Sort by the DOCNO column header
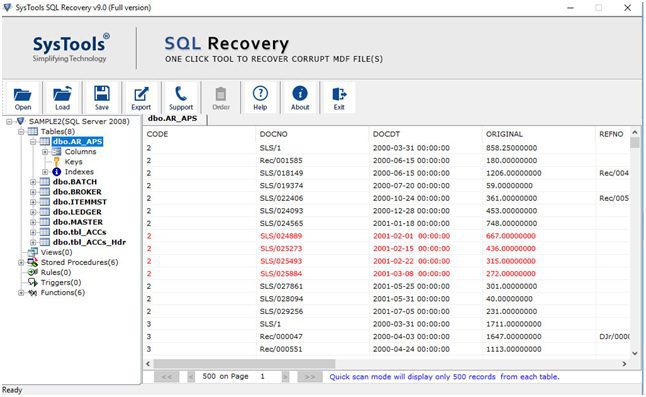 coord(274,134)
